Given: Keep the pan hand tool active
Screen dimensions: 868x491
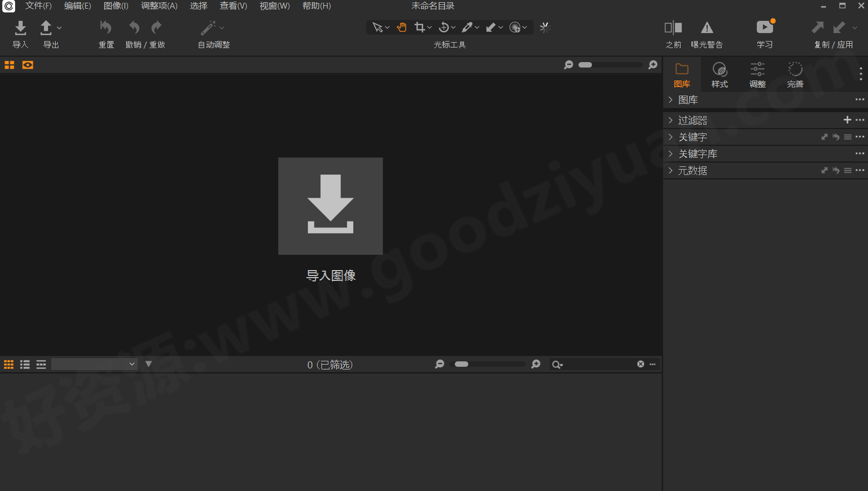Looking at the screenshot, I should pyautogui.click(x=401, y=27).
